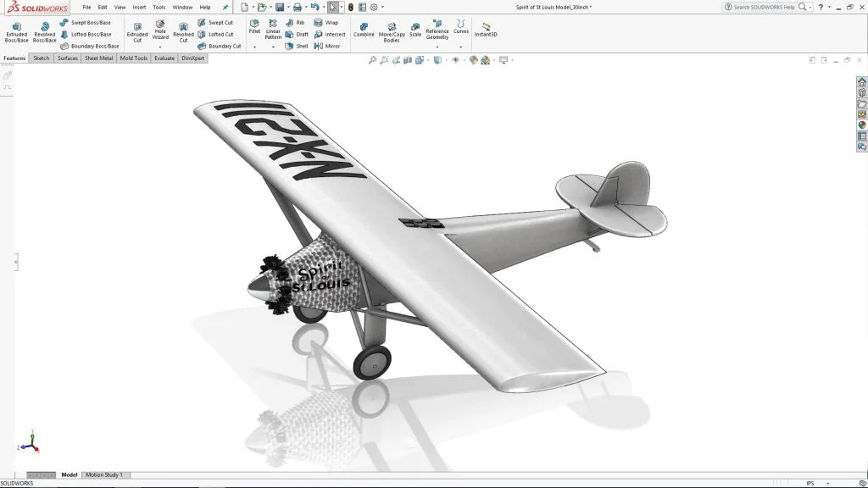Open the IPS unit system dropdown
This screenshot has height=488, width=868.
[810, 483]
